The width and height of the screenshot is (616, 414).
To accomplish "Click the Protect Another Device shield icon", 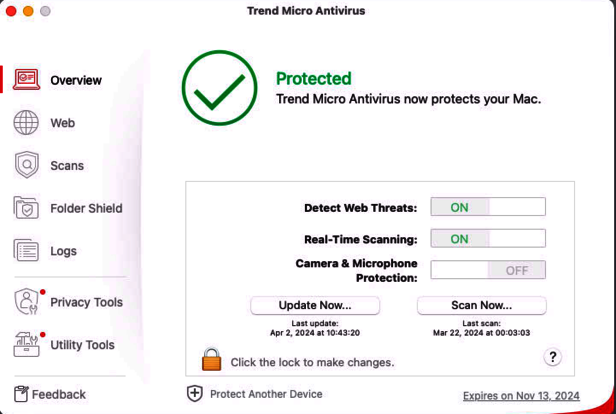I will click(194, 394).
